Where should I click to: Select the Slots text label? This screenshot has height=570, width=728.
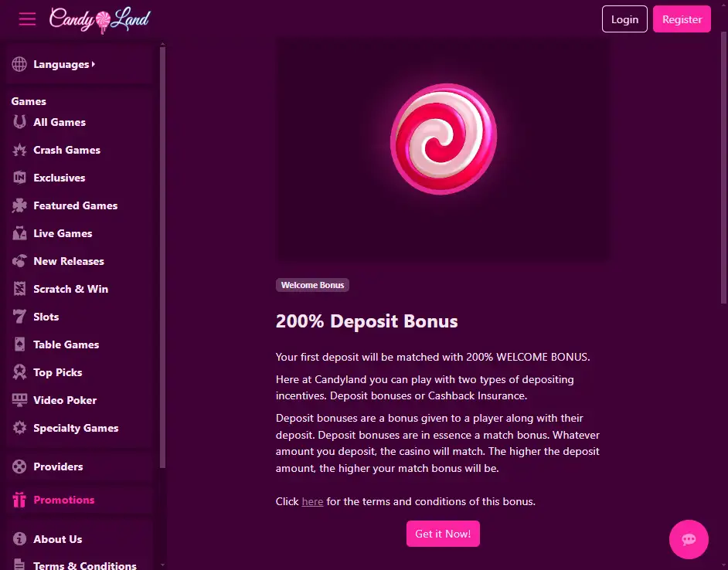coord(46,317)
